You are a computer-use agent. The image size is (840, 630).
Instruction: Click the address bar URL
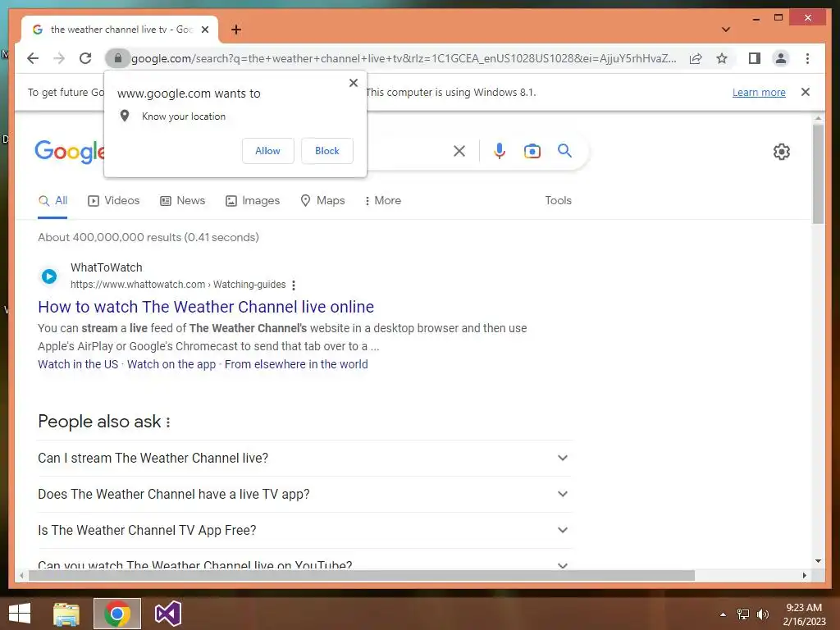coord(404,58)
